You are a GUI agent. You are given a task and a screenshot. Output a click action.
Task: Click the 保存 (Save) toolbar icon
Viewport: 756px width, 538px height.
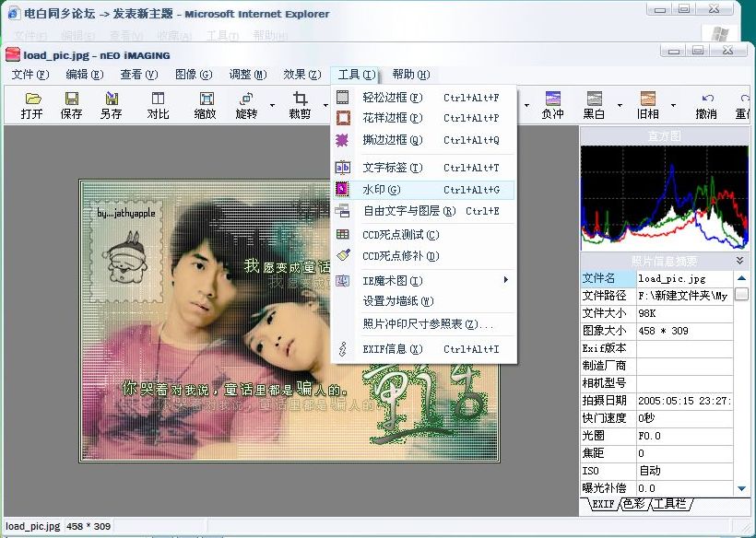(71, 104)
